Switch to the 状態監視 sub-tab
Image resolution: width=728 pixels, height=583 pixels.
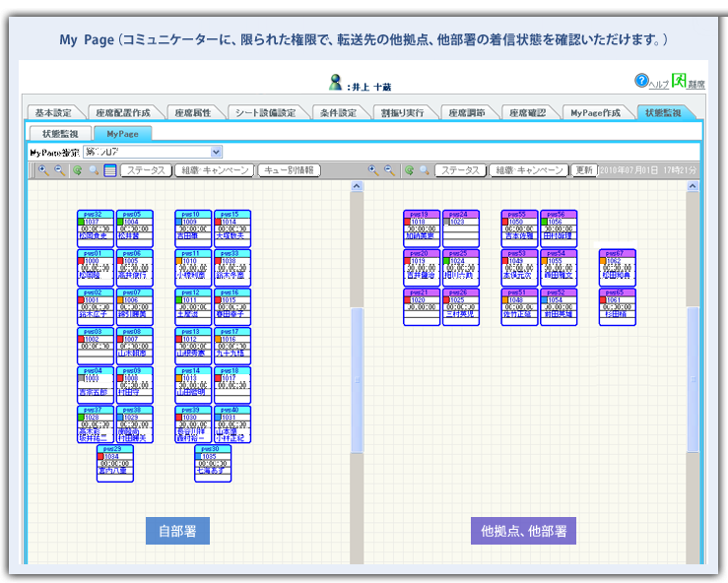tap(60, 134)
